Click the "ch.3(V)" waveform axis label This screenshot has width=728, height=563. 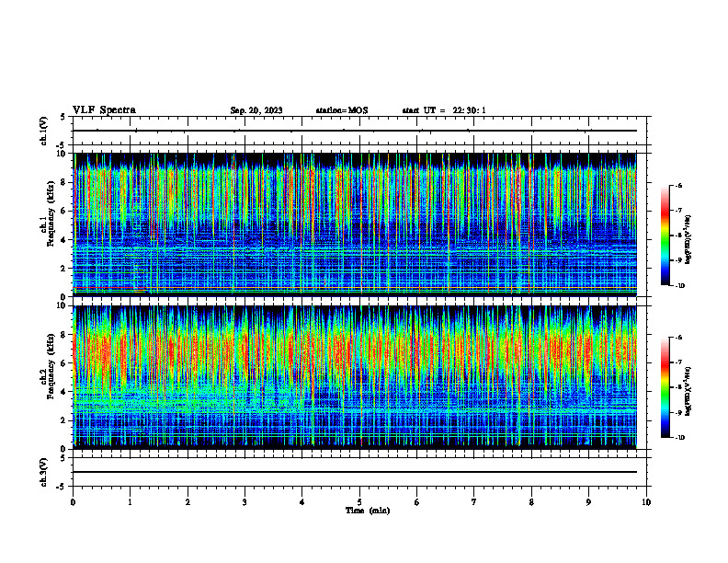(44, 472)
